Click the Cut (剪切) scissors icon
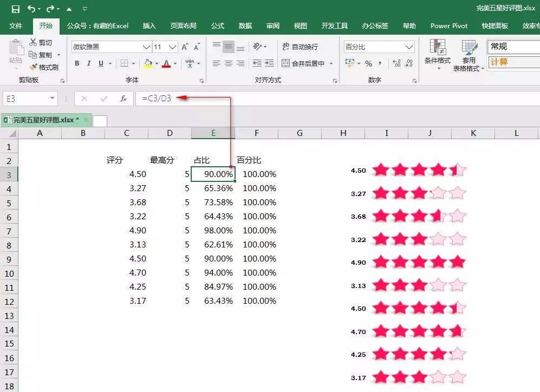This screenshot has width=540, height=392. 34,42
